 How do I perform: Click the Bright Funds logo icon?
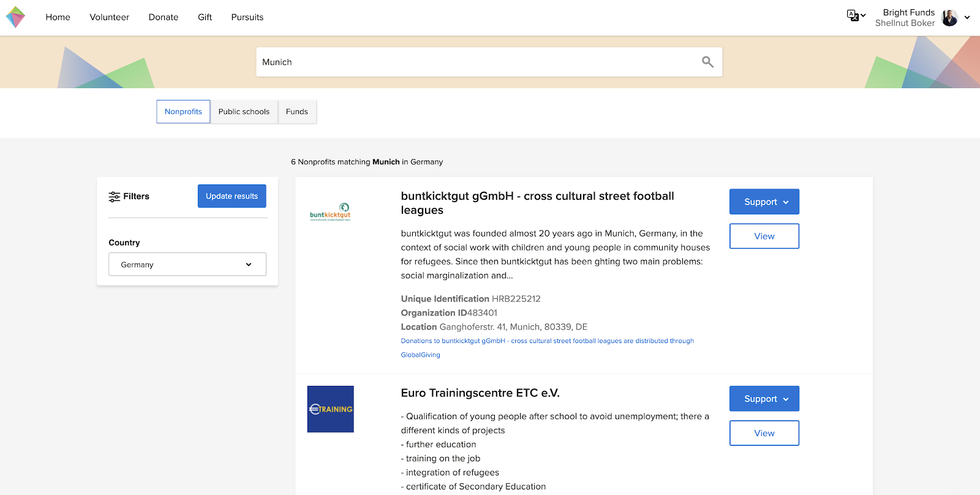(x=15, y=17)
